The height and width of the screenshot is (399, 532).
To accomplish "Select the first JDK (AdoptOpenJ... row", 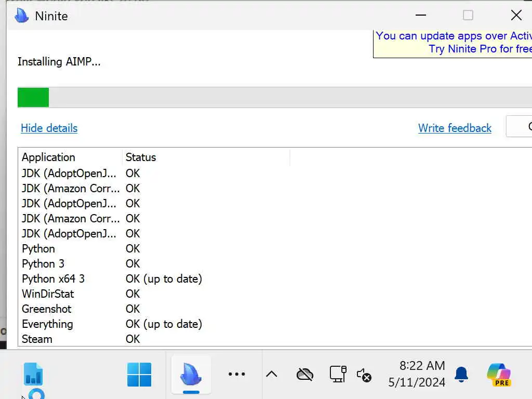I will pos(275,174).
